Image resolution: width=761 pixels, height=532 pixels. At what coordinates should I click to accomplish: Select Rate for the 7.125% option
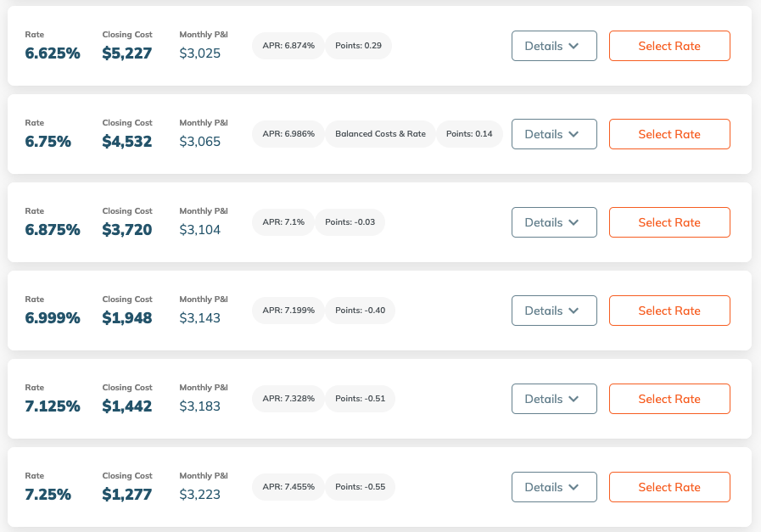[x=669, y=399]
